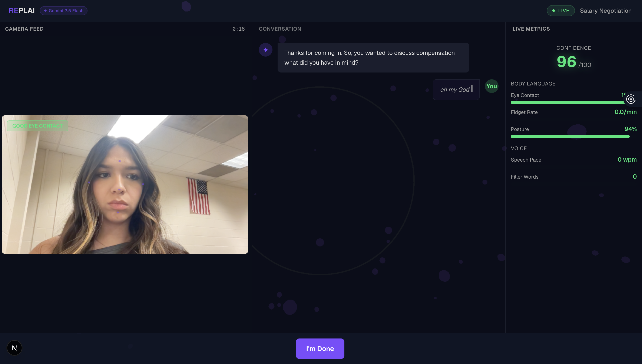This screenshot has width=642, height=364.
Task: Click the green You avatar
Action: (x=491, y=86)
